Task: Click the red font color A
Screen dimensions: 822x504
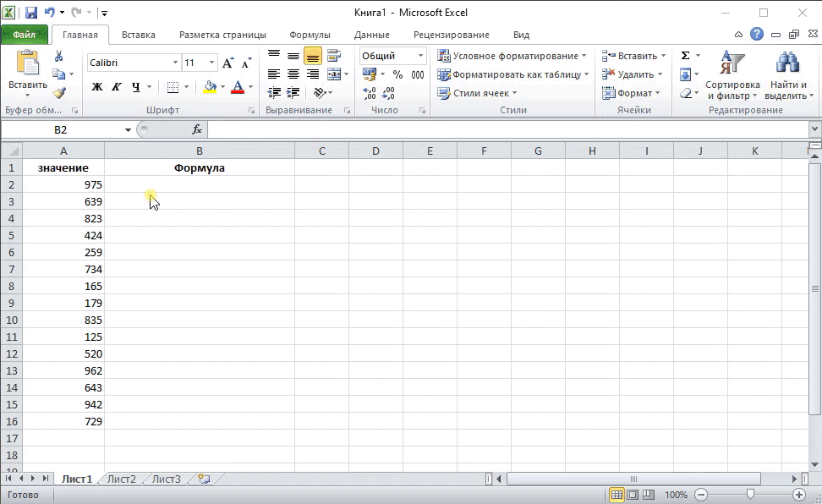Action: click(x=238, y=87)
